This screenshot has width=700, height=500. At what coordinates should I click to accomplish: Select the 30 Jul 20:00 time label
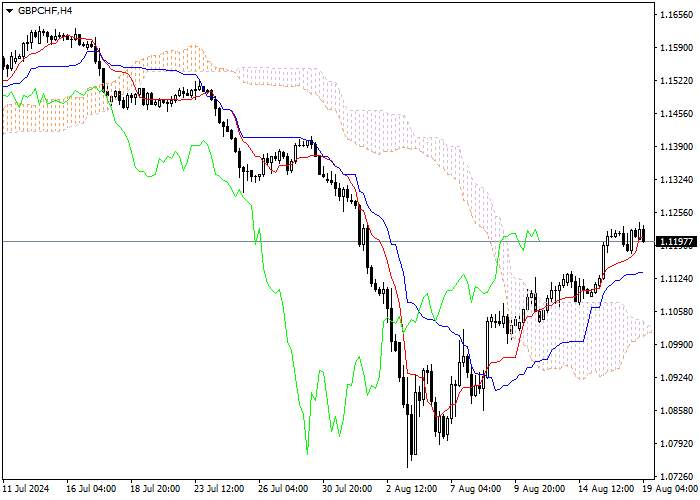[x=348, y=489]
